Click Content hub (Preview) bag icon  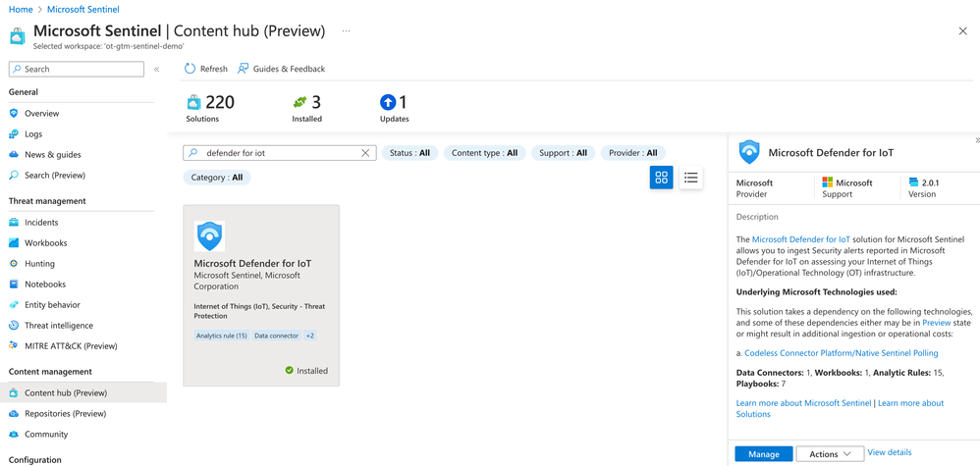[14, 393]
